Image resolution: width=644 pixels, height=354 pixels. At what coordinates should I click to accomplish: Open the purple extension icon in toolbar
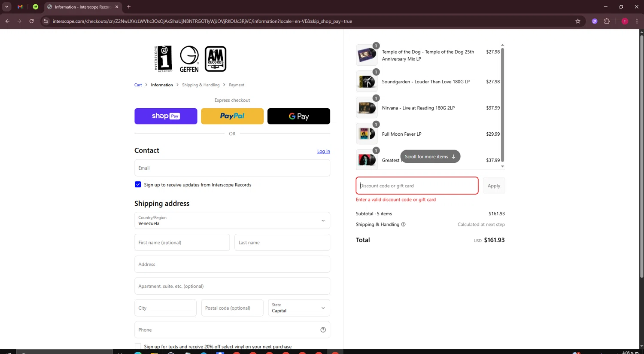tap(595, 21)
